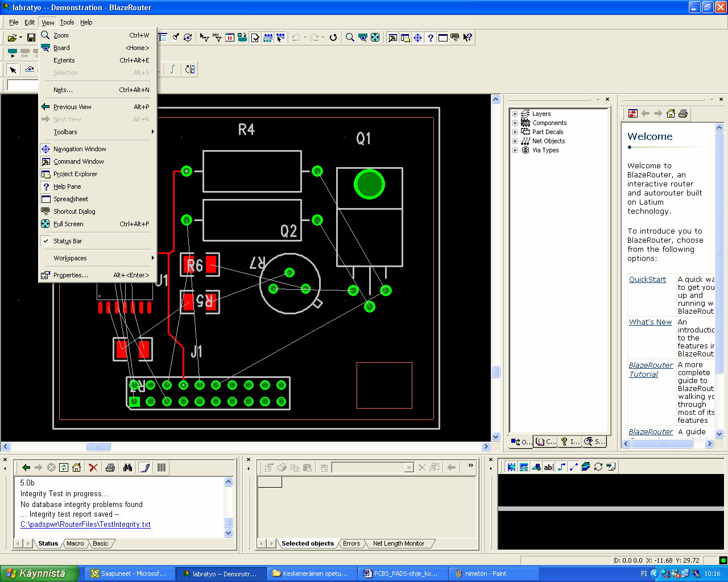Open the File menu

(14, 22)
